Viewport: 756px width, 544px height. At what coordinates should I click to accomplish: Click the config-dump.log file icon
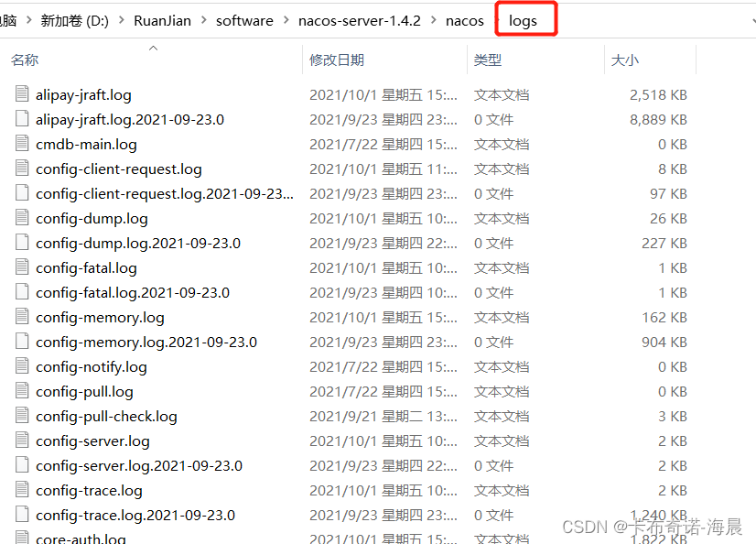[x=20, y=218]
